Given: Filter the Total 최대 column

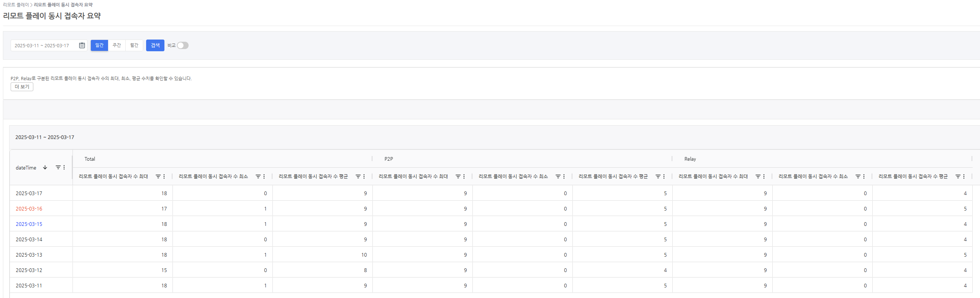Looking at the screenshot, I should [x=158, y=176].
